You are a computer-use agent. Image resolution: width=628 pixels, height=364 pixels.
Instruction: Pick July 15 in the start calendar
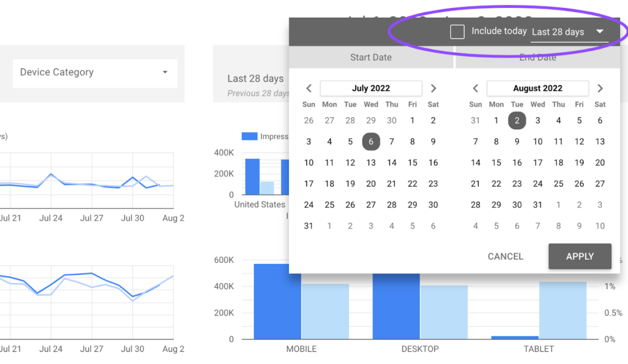tap(413, 163)
